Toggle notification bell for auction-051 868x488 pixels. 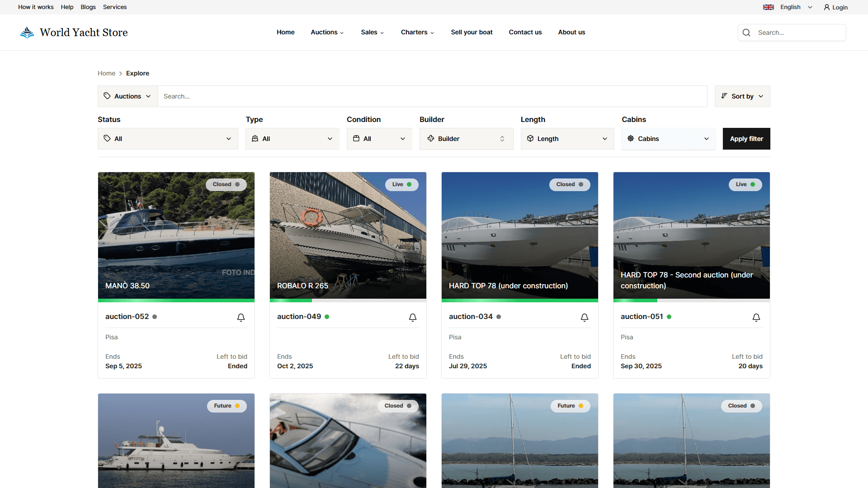756,318
